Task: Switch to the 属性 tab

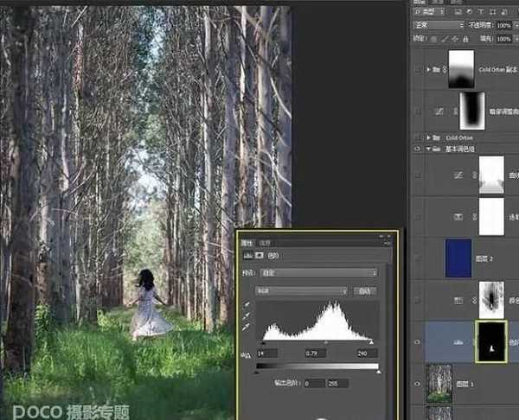Action: coord(248,243)
